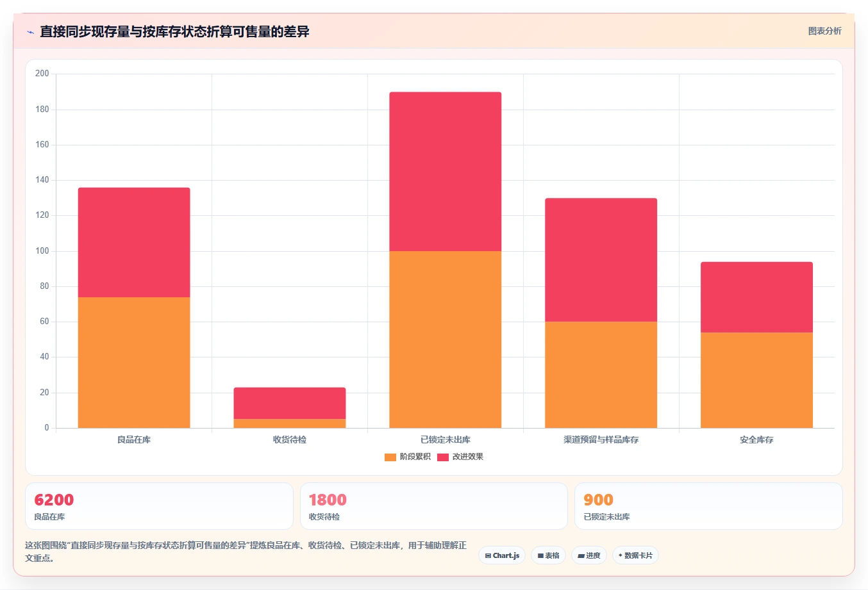Click the 渠道预留与样品库存 x-axis label

pos(601,439)
